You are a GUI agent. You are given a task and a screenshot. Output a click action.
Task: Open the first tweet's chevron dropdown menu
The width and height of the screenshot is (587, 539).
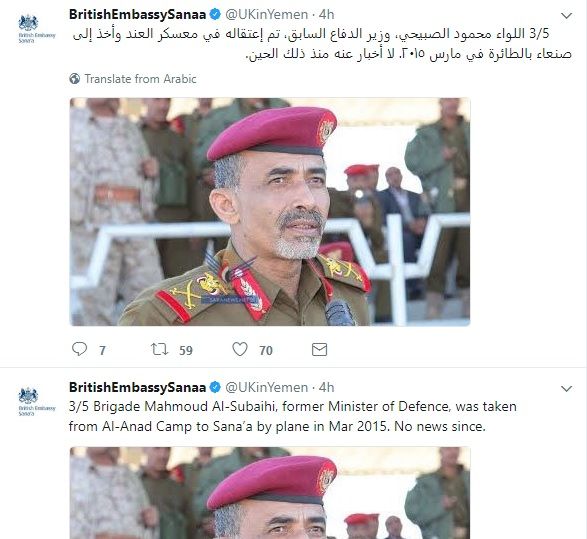pyautogui.click(x=566, y=16)
